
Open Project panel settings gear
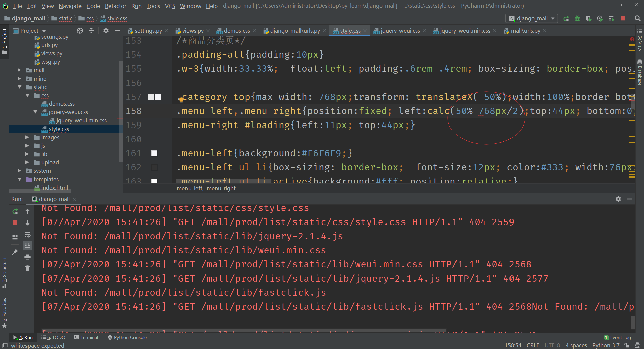tap(106, 31)
